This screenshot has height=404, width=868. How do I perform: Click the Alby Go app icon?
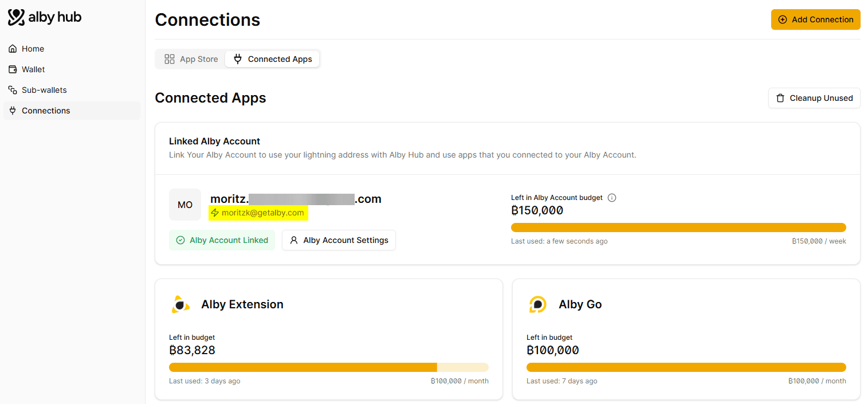point(537,304)
